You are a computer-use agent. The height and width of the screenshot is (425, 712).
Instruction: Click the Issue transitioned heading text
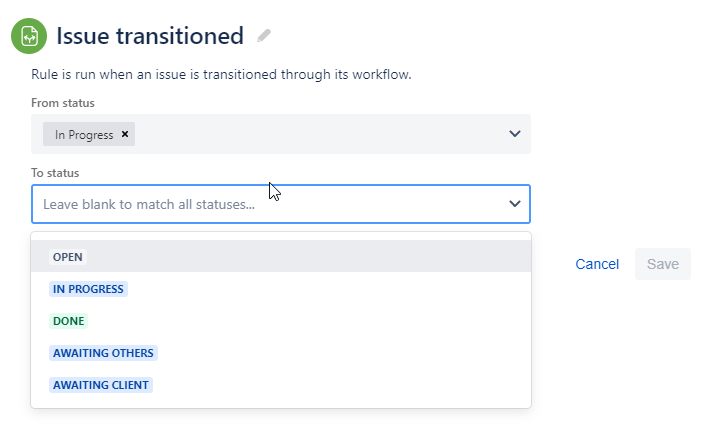150,36
